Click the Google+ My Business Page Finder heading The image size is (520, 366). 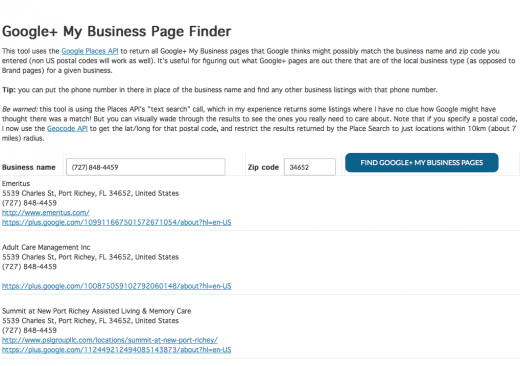click(116, 31)
